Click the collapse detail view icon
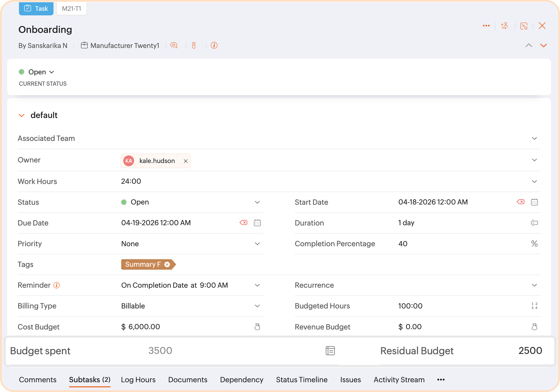The image size is (560, 392). coord(524,26)
